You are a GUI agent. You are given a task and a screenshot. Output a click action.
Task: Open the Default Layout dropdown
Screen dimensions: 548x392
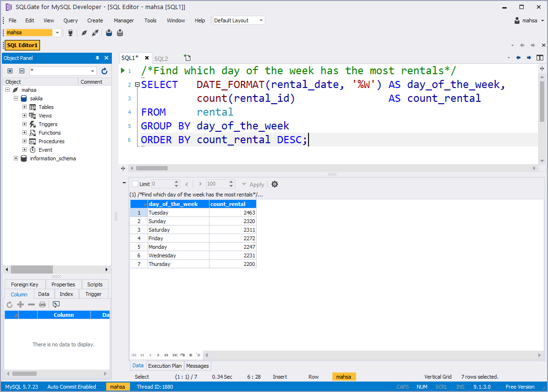(260, 20)
